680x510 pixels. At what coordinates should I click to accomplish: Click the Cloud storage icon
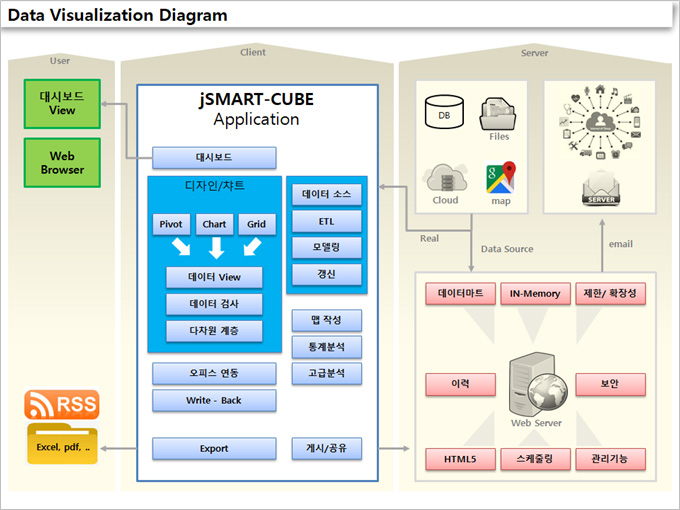pyautogui.click(x=445, y=178)
